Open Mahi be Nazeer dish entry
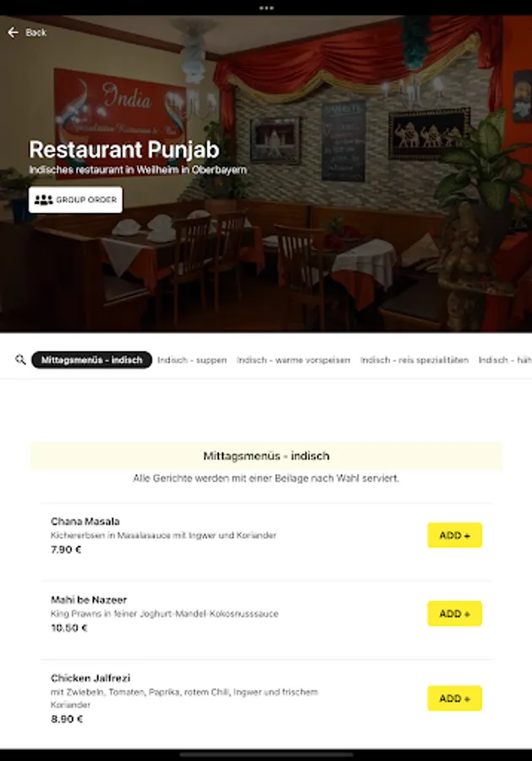532x761 pixels. (88, 599)
